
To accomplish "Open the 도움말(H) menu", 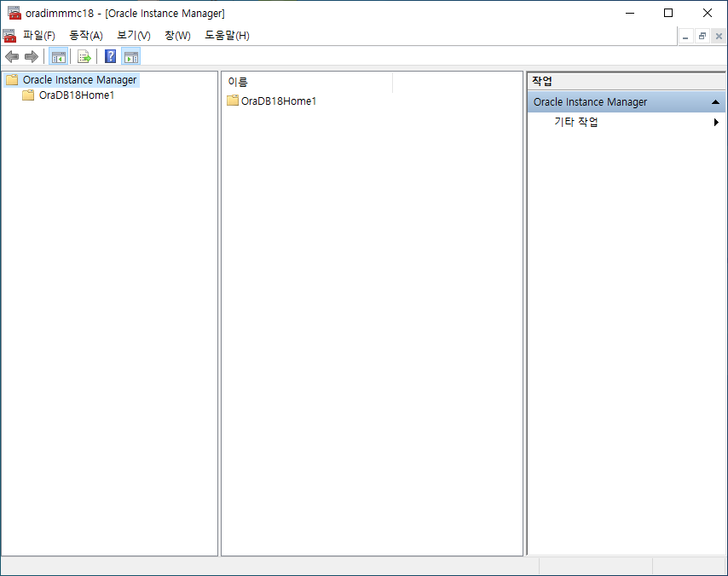I will (227, 36).
